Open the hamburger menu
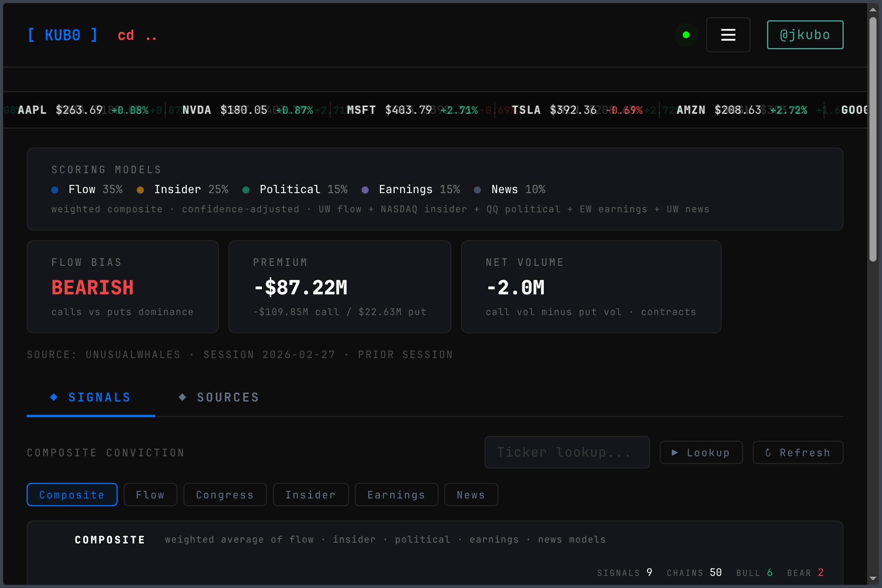The height and width of the screenshot is (588, 882). (x=728, y=35)
